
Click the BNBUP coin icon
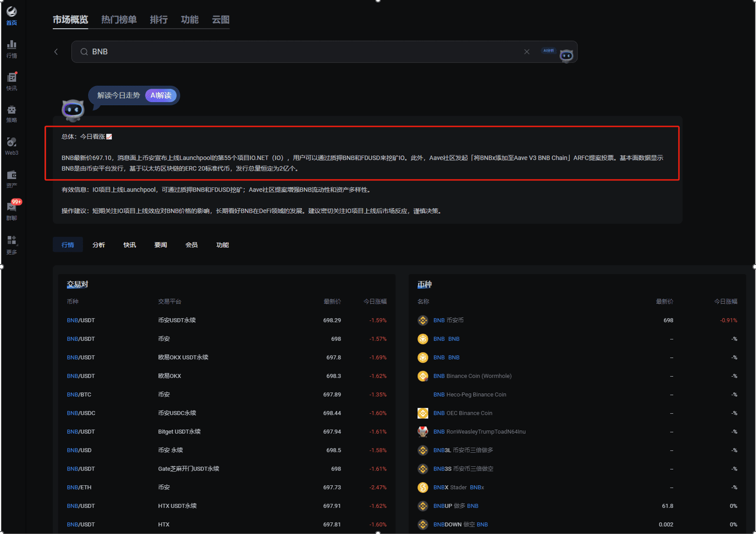click(423, 506)
